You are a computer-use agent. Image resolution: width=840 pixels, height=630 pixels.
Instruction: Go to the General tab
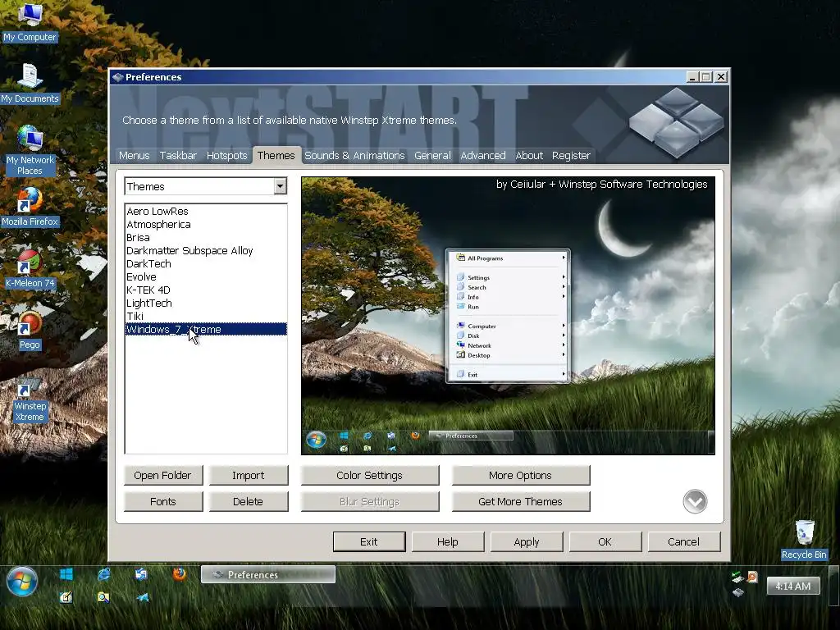(x=432, y=155)
